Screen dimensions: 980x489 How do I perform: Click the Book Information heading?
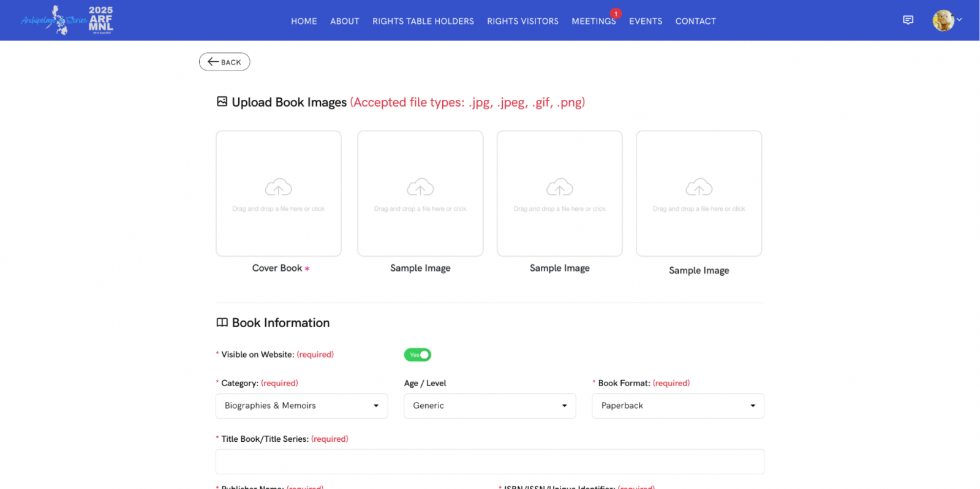(x=281, y=322)
